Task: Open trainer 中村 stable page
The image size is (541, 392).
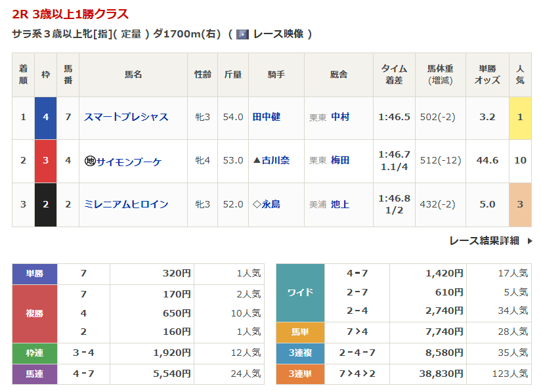Action: click(340, 117)
